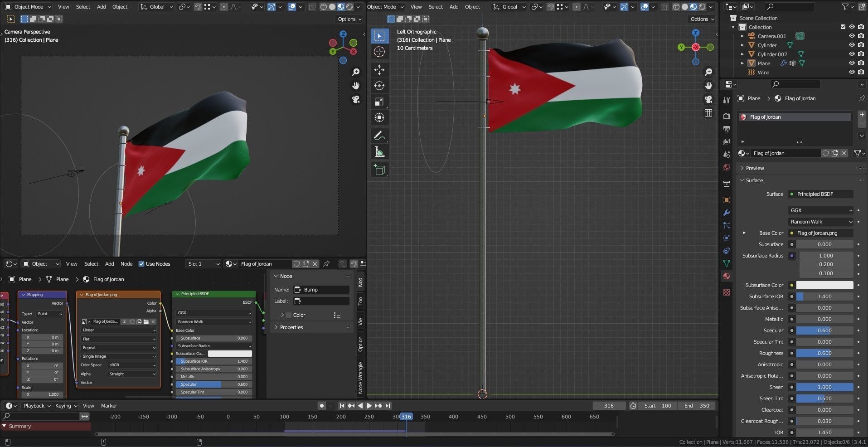Expand Properties panel in node sidebar
Screen dimensions: 868x447
click(x=291, y=327)
